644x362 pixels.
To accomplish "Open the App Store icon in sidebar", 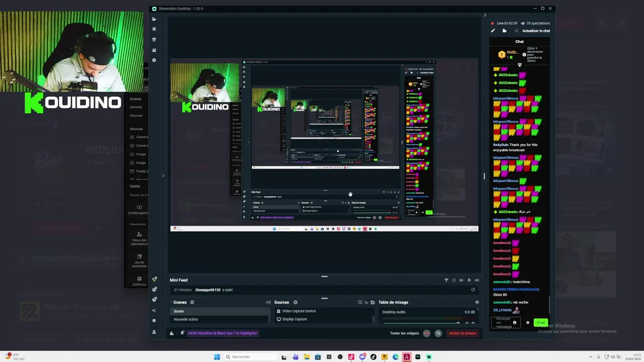I will (x=154, y=40).
